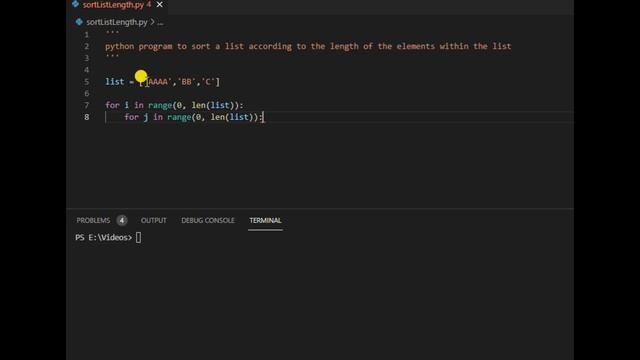Click line number 8 in the gutter
The image size is (640, 360).
tap(87, 117)
